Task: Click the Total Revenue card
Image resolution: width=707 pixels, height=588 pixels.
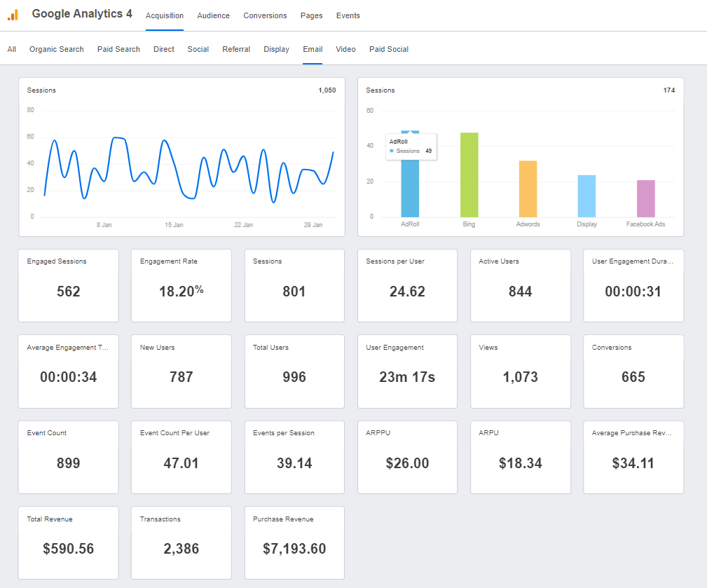Action: tap(68, 543)
